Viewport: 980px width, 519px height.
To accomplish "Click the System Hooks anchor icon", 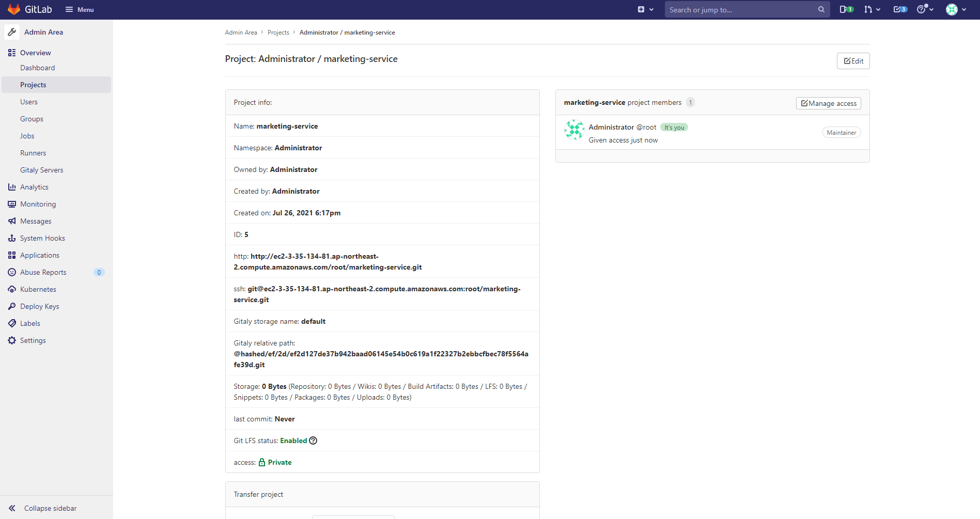I will [x=12, y=238].
